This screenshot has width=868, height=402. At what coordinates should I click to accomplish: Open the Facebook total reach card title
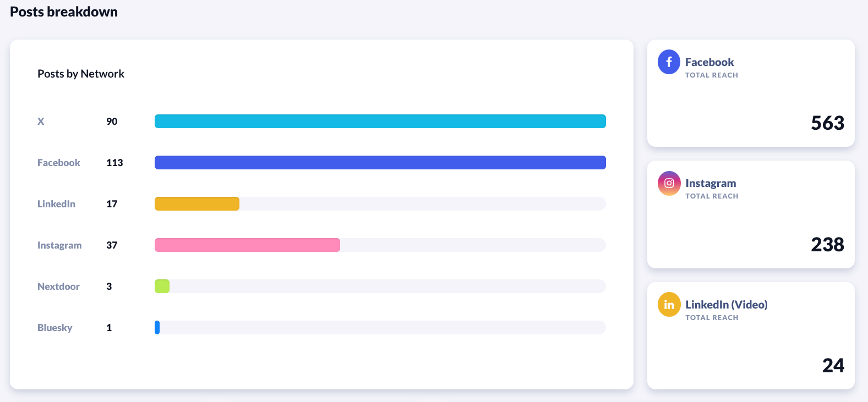point(709,62)
